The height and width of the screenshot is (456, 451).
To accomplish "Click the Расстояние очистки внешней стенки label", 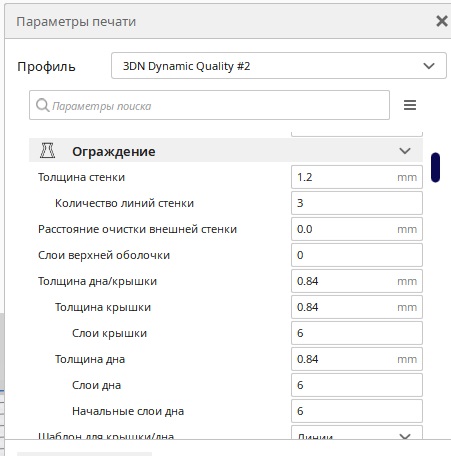I will (x=137, y=229).
